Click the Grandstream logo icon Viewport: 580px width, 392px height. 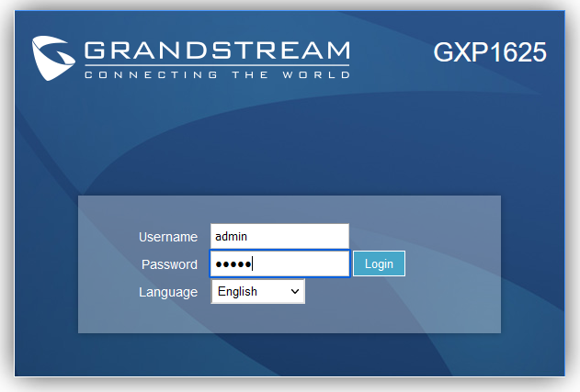click(x=53, y=59)
